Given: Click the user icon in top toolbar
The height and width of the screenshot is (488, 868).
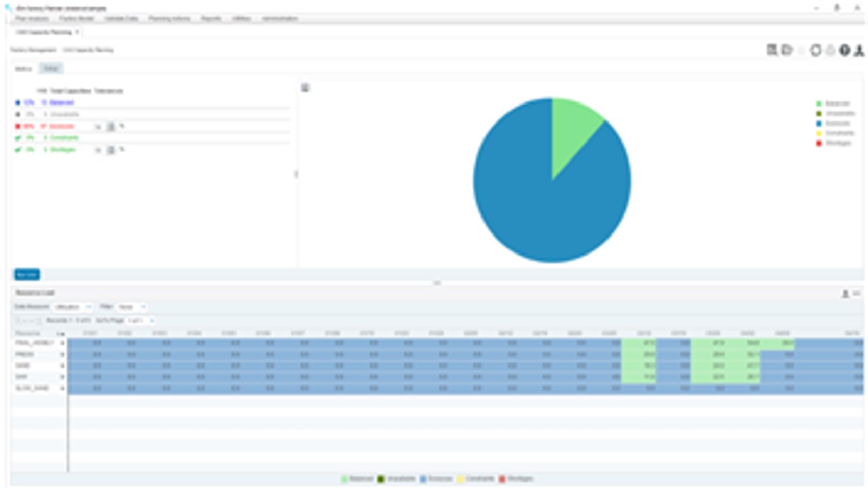Looking at the screenshot, I should [x=859, y=50].
